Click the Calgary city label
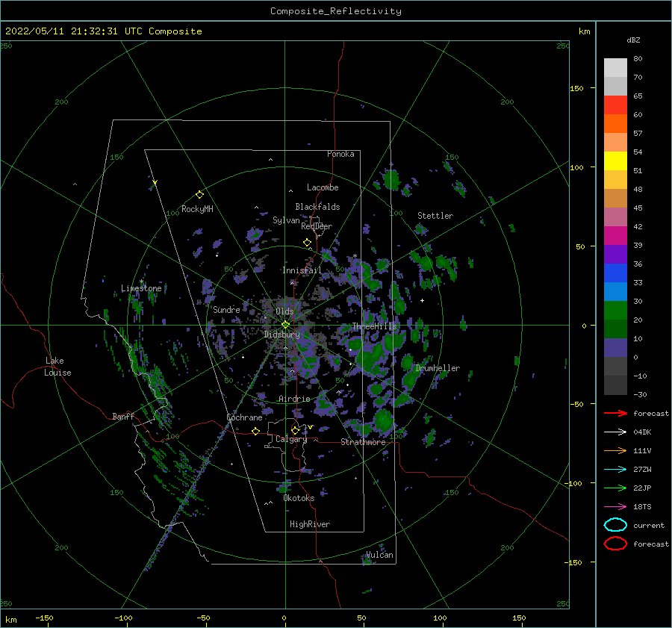Screen dimensions: 672x628 [x=291, y=439]
